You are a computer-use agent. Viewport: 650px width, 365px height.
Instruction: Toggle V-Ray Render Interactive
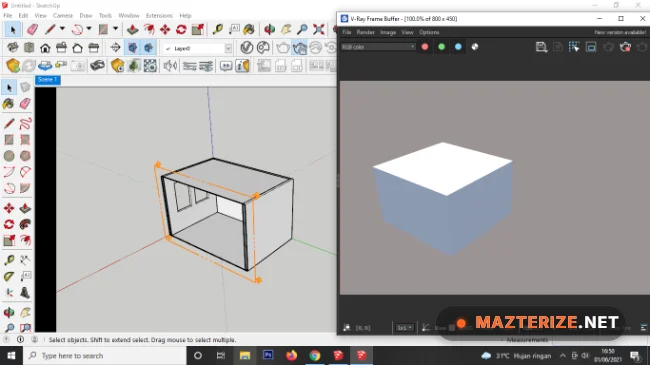[x=299, y=48]
